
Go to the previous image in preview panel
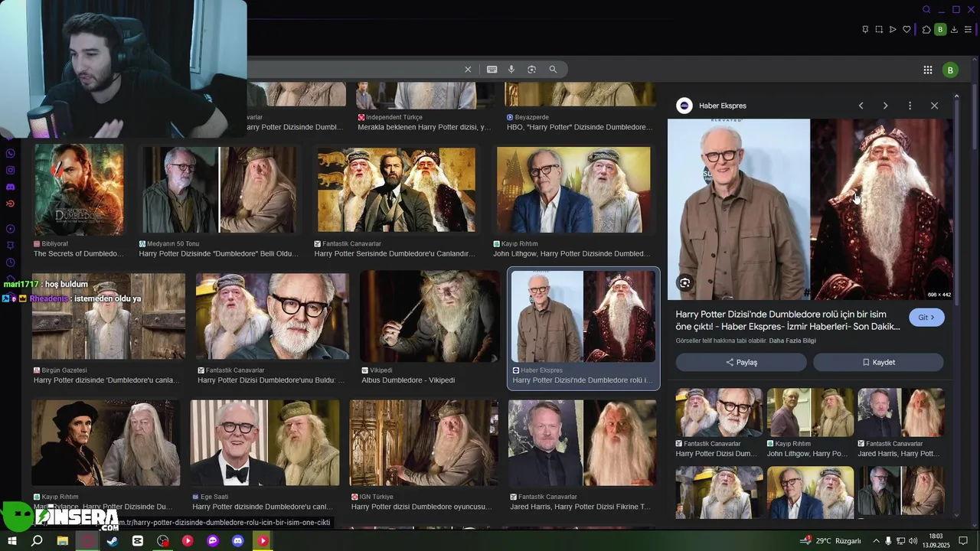(x=861, y=106)
